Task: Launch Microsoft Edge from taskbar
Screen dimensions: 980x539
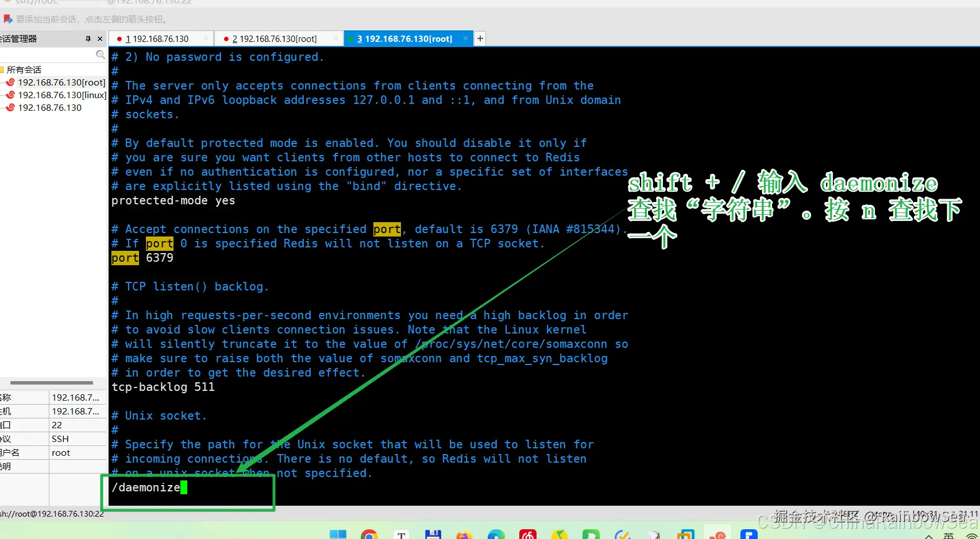Action: pos(496,534)
